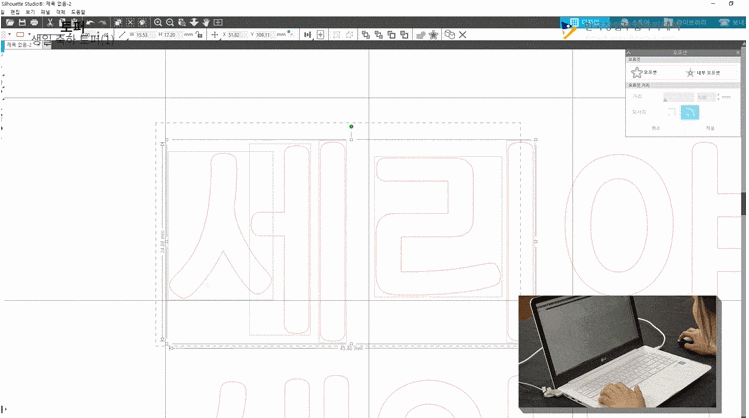Expand the line color dropdown arrow
The width and height of the screenshot is (749, 418).
click(29, 34)
